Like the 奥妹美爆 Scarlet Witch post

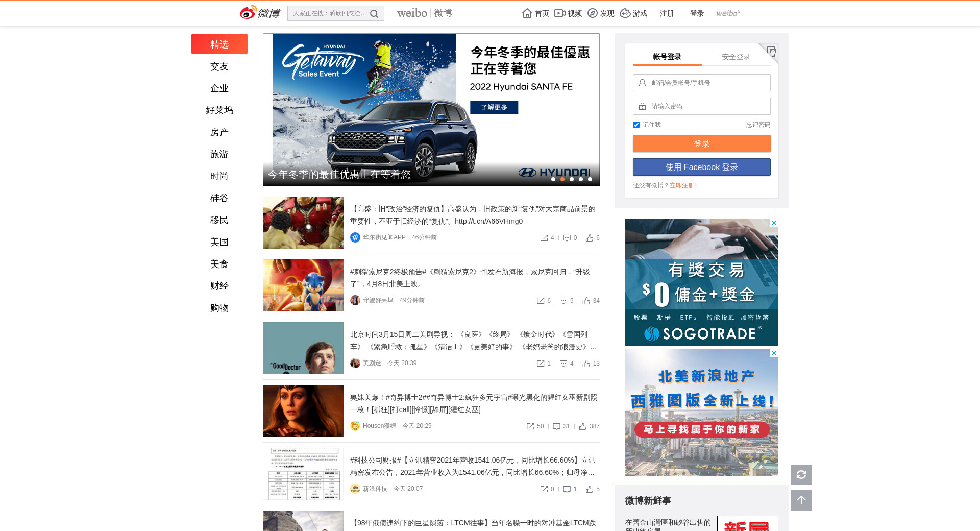pyautogui.click(x=583, y=426)
